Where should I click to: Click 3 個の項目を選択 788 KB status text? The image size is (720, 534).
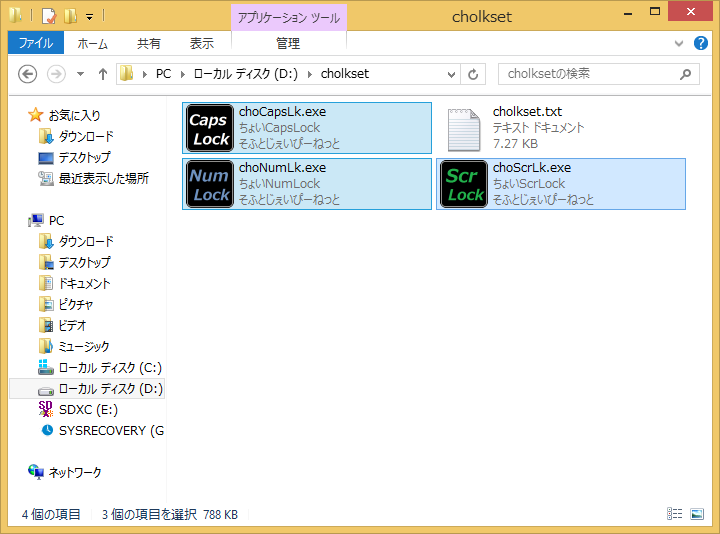pyautogui.click(x=170, y=514)
